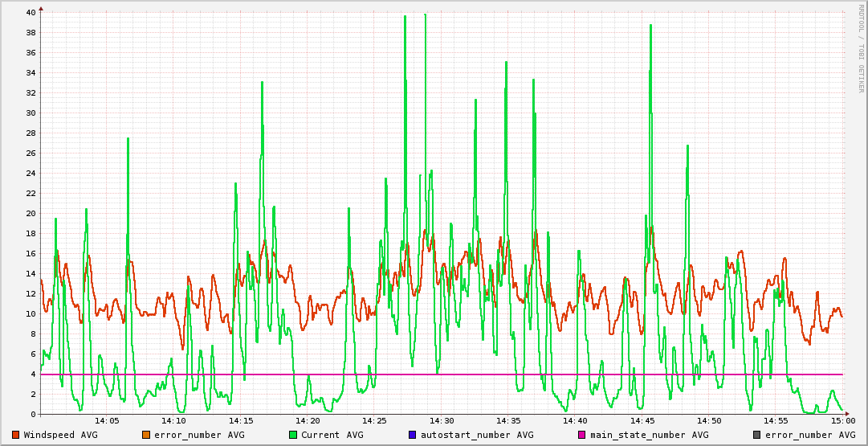Select the "Current AVG" legend text
The height and width of the screenshot is (446, 868).
332,435
